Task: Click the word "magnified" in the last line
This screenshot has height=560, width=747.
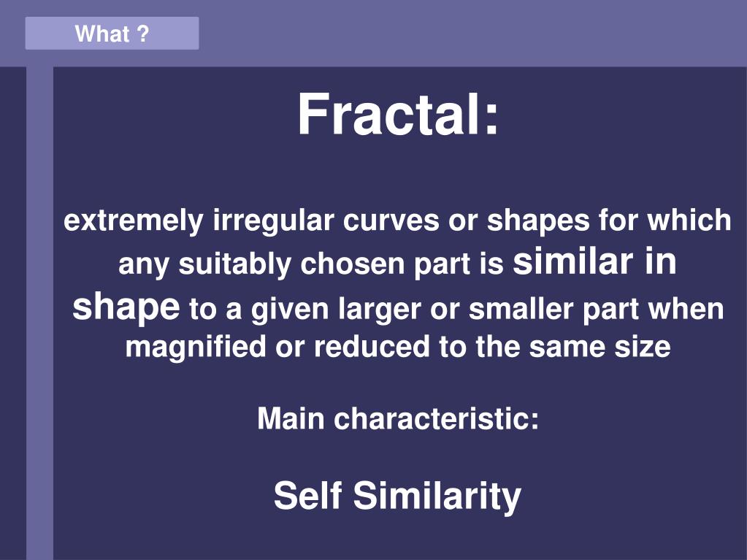Action: click(196, 347)
